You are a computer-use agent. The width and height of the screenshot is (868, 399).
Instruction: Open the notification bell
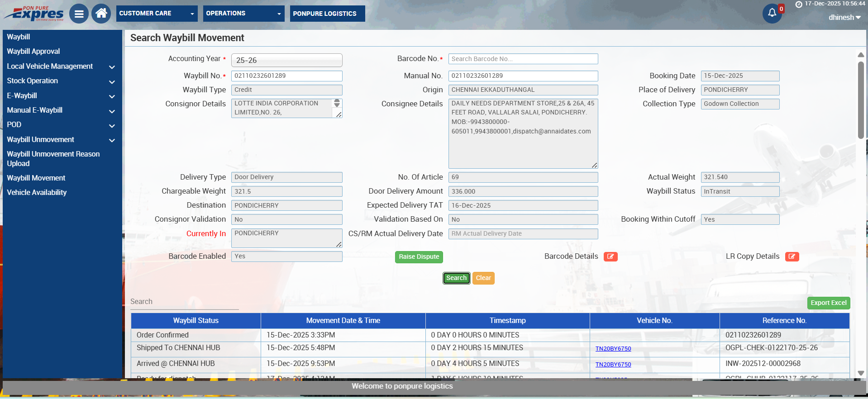coord(772,13)
